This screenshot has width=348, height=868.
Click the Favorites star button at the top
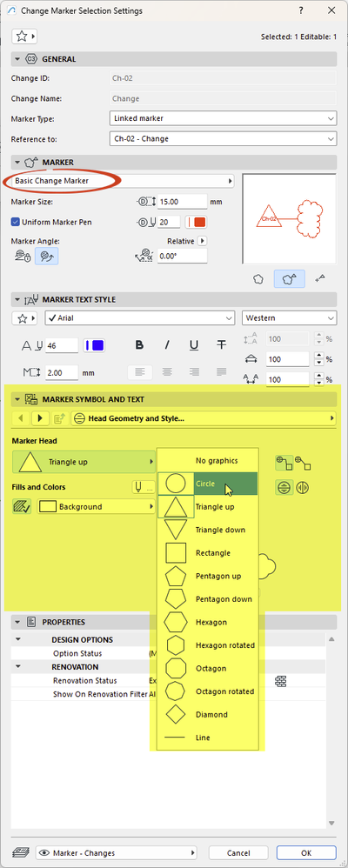coord(23,37)
